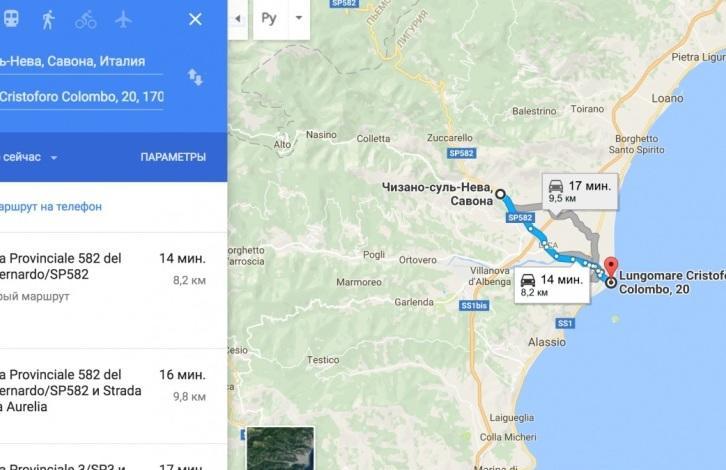
Task: Edit the destination Cristoforo Colombo field
Action: coord(81,97)
